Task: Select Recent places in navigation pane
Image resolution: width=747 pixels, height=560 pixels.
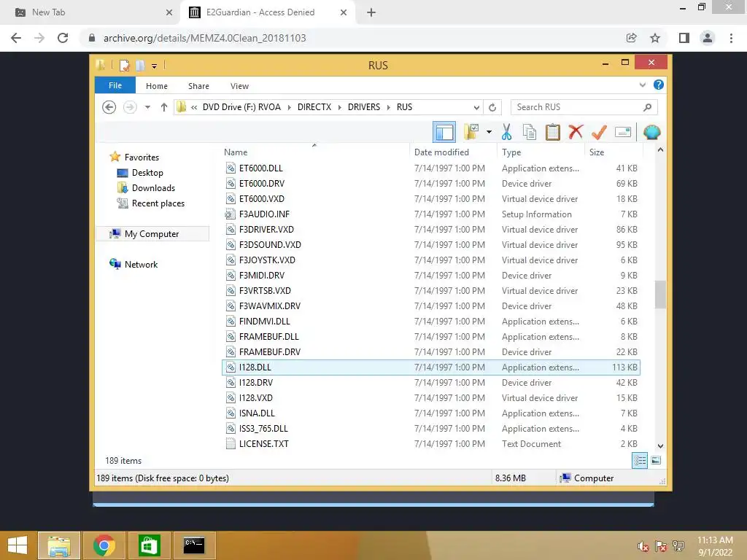Action: click(x=158, y=203)
